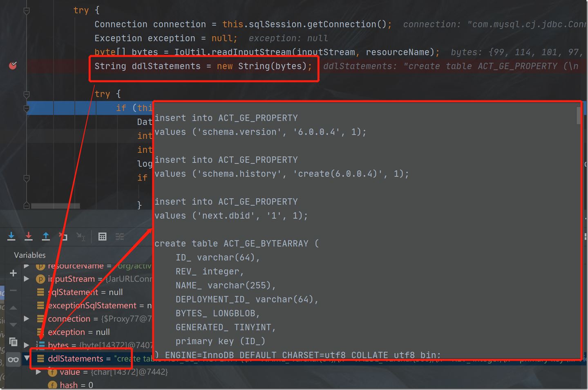Image resolution: width=588 pixels, height=390 pixels.
Task: Add a new watch with plus icon
Action: [x=13, y=273]
